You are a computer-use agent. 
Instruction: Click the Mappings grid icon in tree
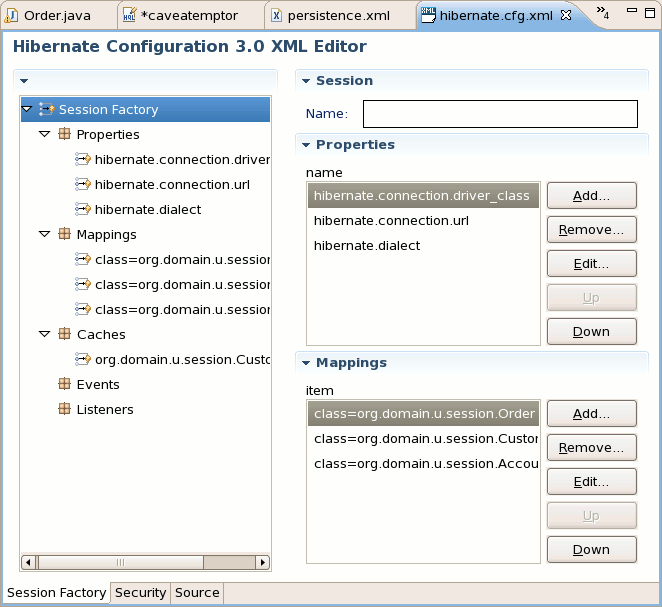pyautogui.click(x=64, y=234)
